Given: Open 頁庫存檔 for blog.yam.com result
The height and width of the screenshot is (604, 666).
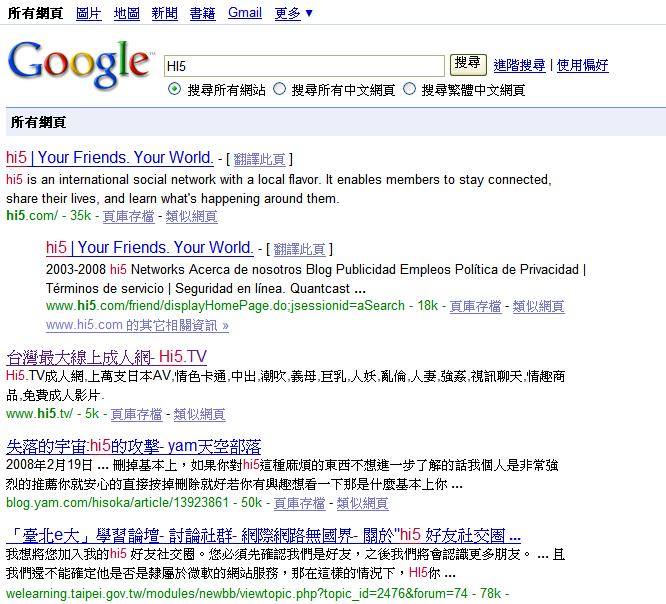Looking at the screenshot, I should (x=299, y=503).
